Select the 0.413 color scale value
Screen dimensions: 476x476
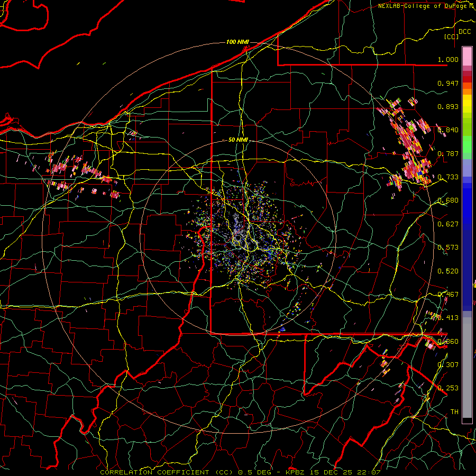coord(448,318)
